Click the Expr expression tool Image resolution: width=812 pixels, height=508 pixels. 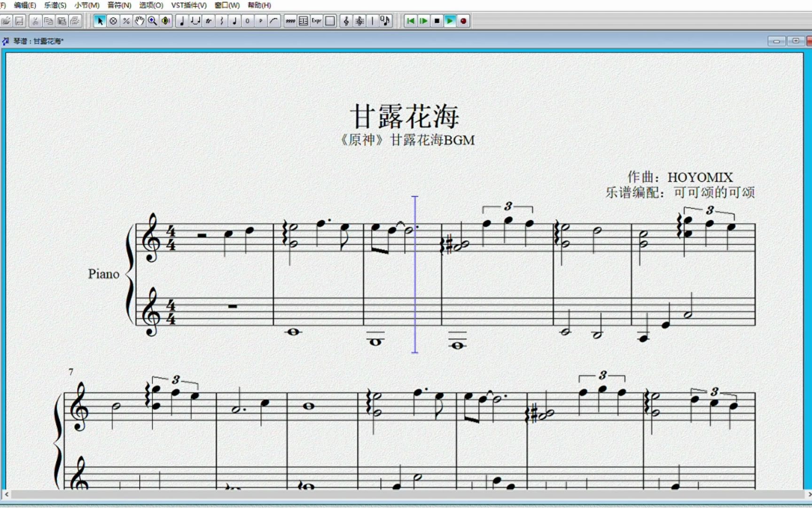tap(317, 21)
